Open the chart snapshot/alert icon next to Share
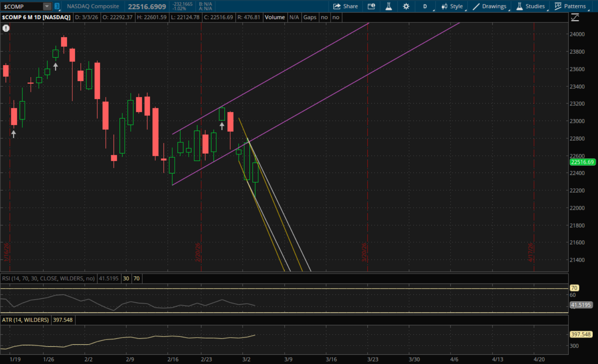Image resolution: width=598 pixels, height=364 pixels. point(371,6)
